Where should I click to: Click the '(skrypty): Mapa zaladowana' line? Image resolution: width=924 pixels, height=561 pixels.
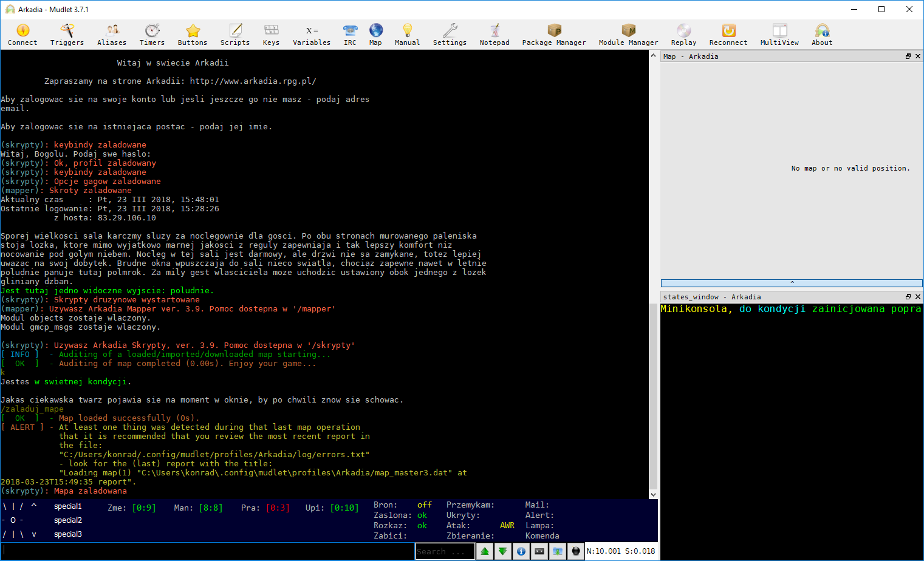(x=64, y=491)
